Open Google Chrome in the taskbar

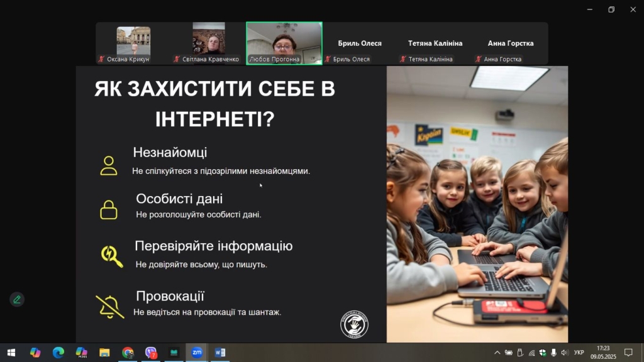click(x=128, y=353)
